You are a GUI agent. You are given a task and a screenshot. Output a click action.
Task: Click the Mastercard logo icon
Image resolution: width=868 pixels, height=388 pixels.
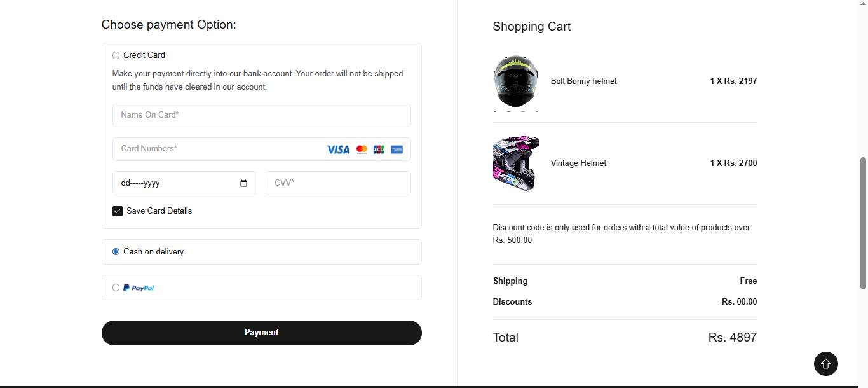[x=362, y=149]
